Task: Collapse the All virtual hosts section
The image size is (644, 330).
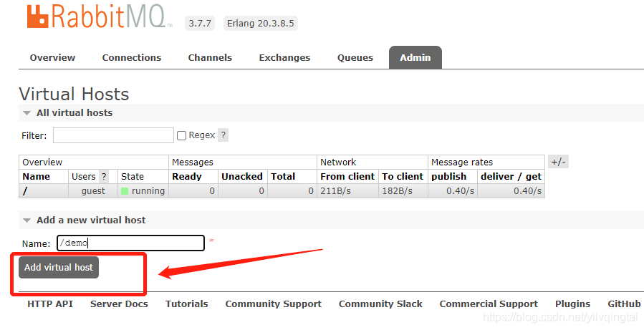Action: (x=75, y=113)
